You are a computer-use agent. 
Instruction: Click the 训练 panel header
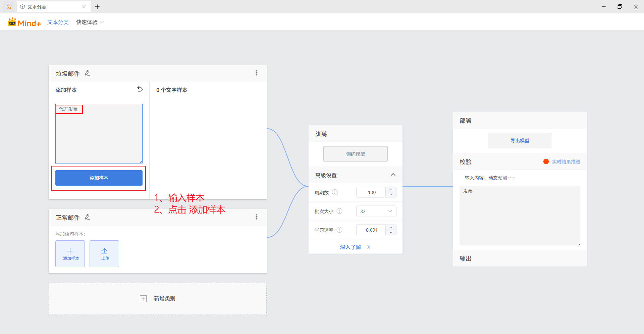tap(356, 134)
